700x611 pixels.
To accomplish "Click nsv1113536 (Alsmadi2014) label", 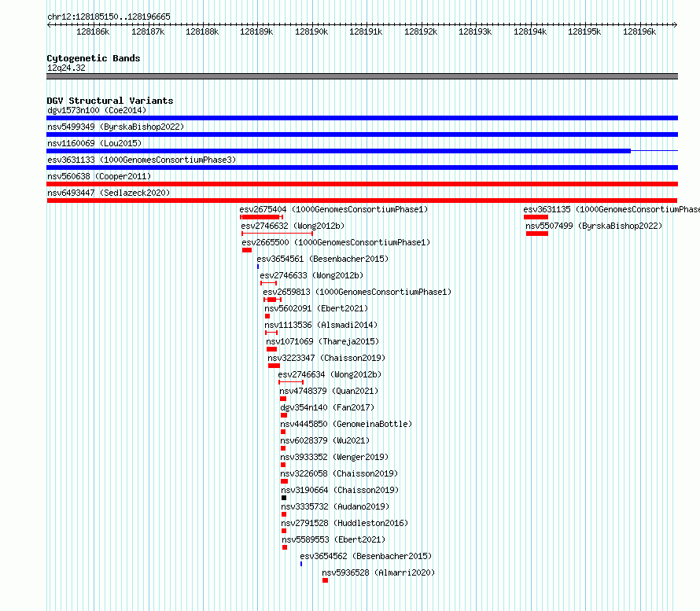I will [x=321, y=325].
